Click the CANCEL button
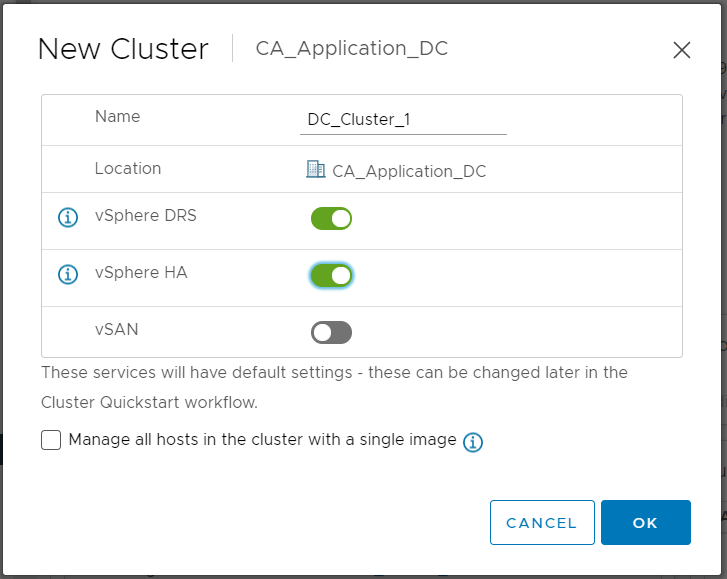Viewport: 727px width, 579px height. pos(542,522)
